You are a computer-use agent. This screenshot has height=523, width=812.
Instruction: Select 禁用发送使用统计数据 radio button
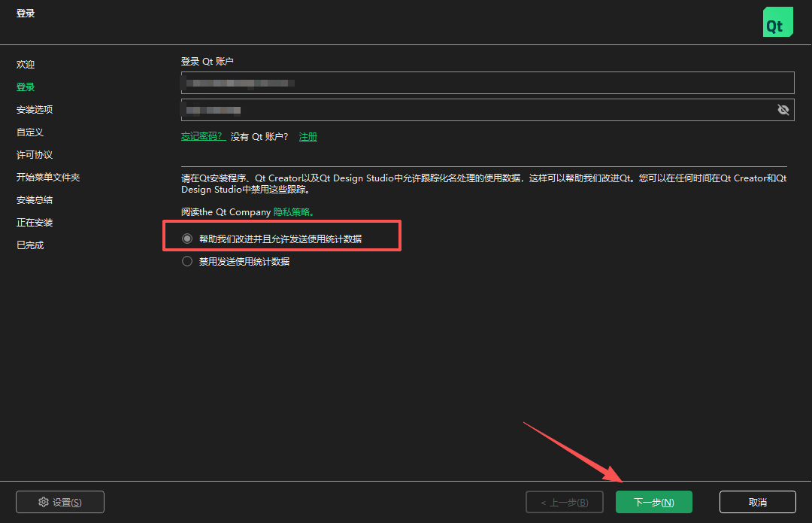click(187, 261)
